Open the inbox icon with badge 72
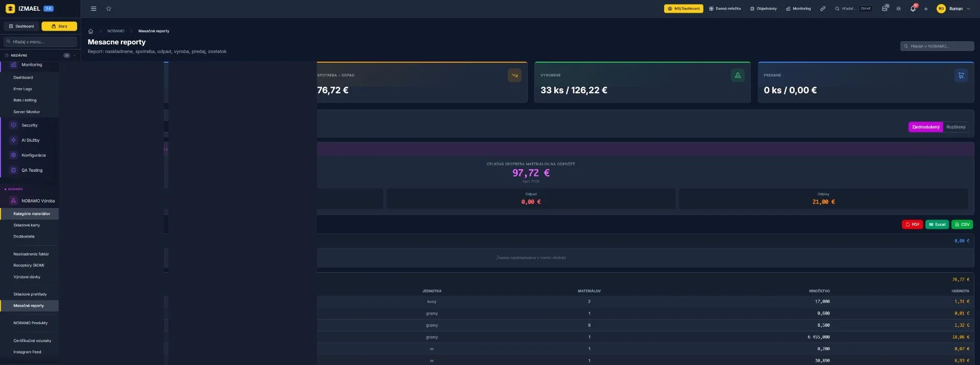The width and height of the screenshot is (980, 365). pos(885,9)
